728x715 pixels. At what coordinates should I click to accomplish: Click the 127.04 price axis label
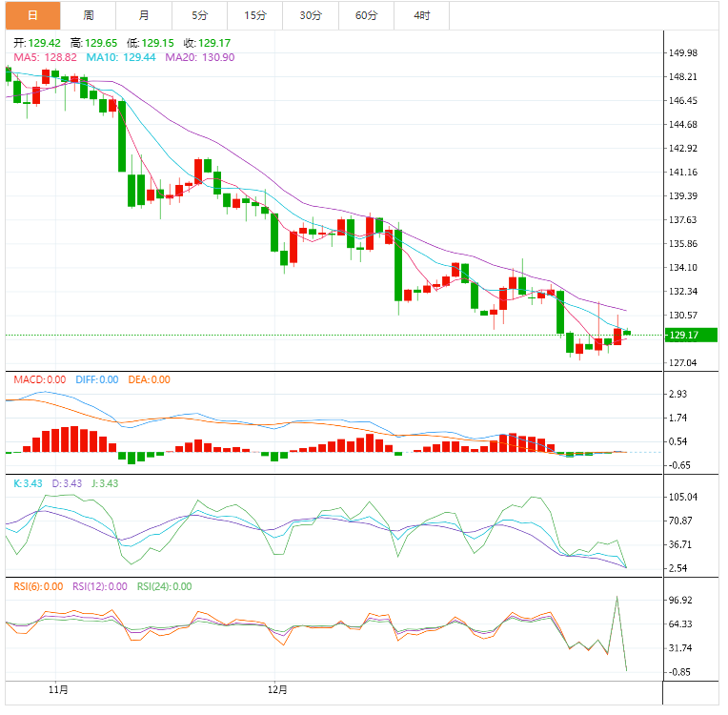682,363
